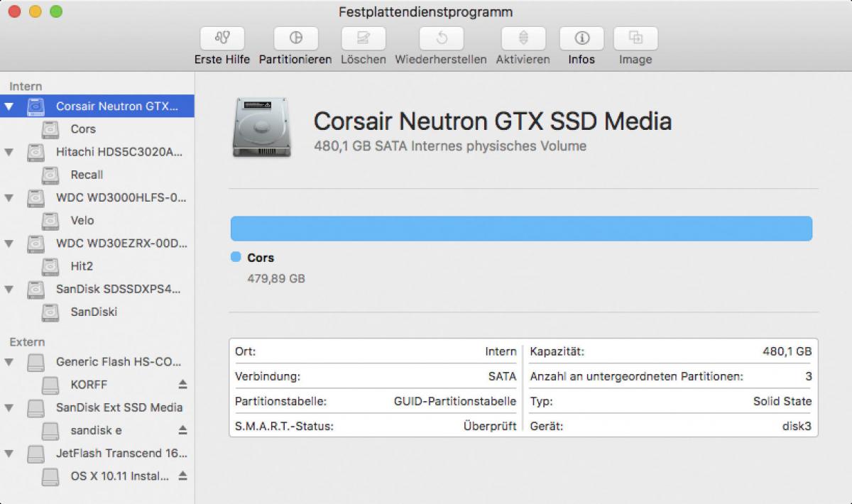852x504 pixels.
Task: Open the Partitionieren tool
Action: [x=295, y=38]
